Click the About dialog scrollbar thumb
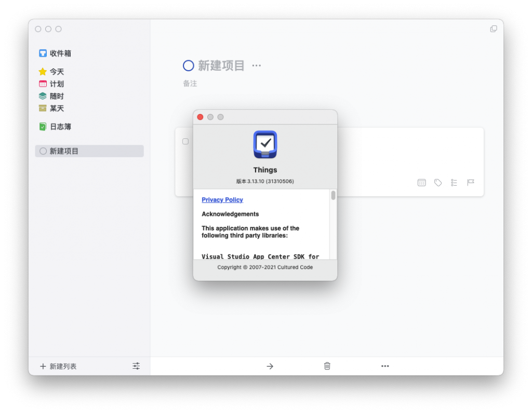Viewport: 532px width, 413px height. point(333,195)
